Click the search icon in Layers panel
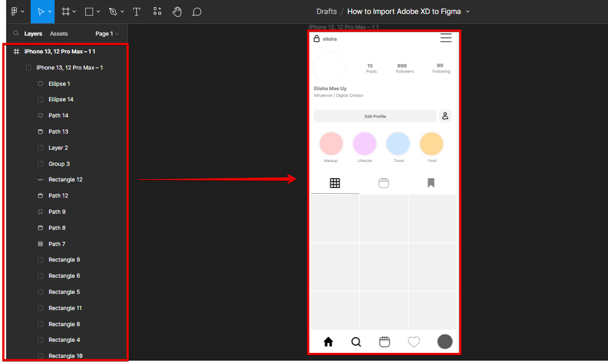Screen dimensions: 608x364 click(x=16, y=34)
